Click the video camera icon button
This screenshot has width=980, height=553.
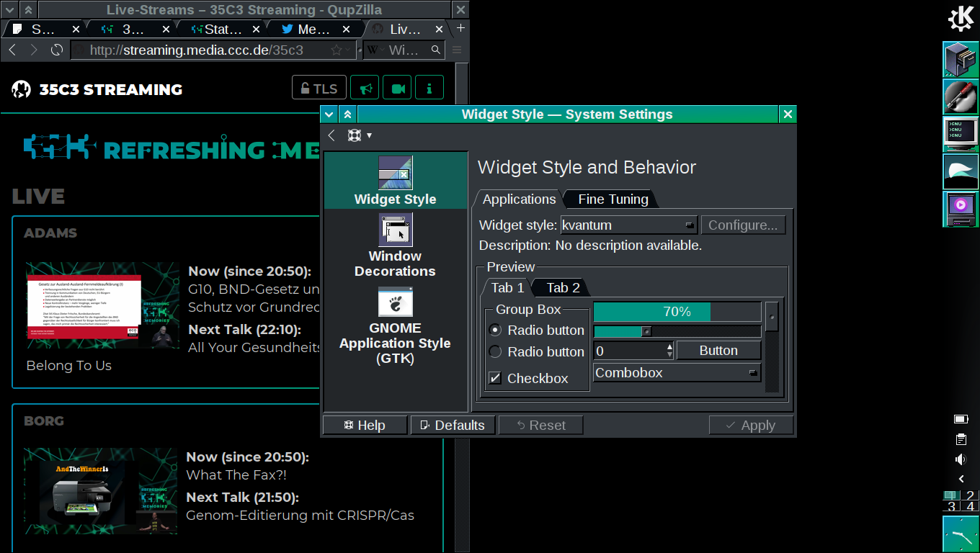397,89
